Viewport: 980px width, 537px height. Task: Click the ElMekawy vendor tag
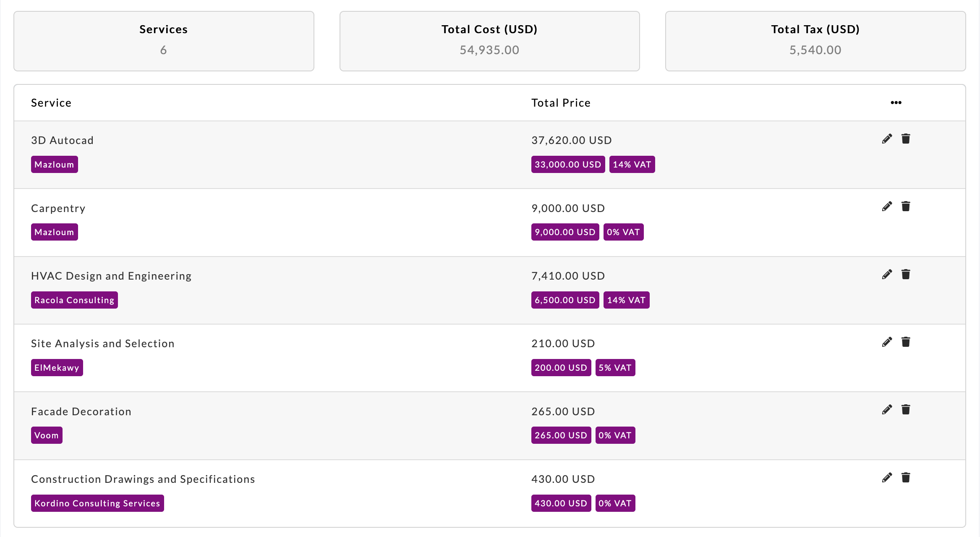point(57,368)
